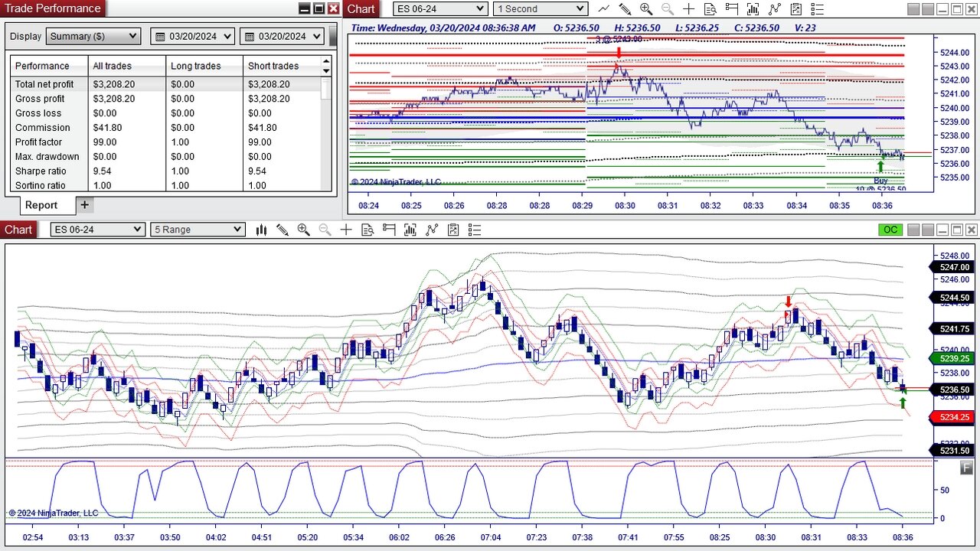Open 5 Range interval dropdown

click(198, 230)
